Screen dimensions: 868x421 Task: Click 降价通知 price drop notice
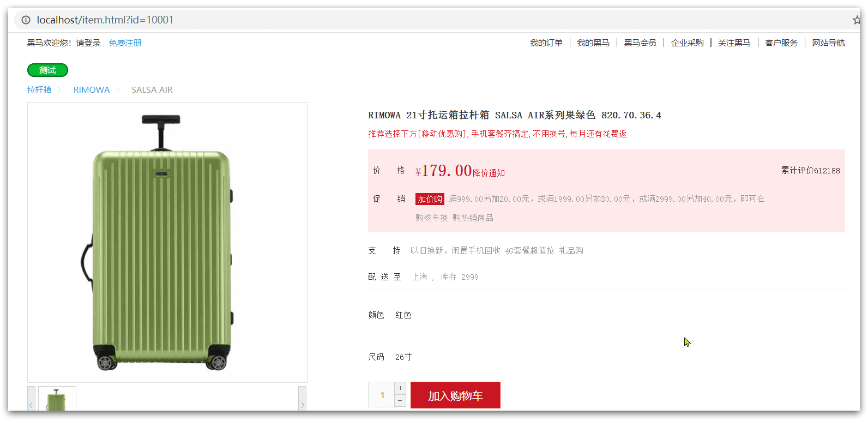pos(489,173)
